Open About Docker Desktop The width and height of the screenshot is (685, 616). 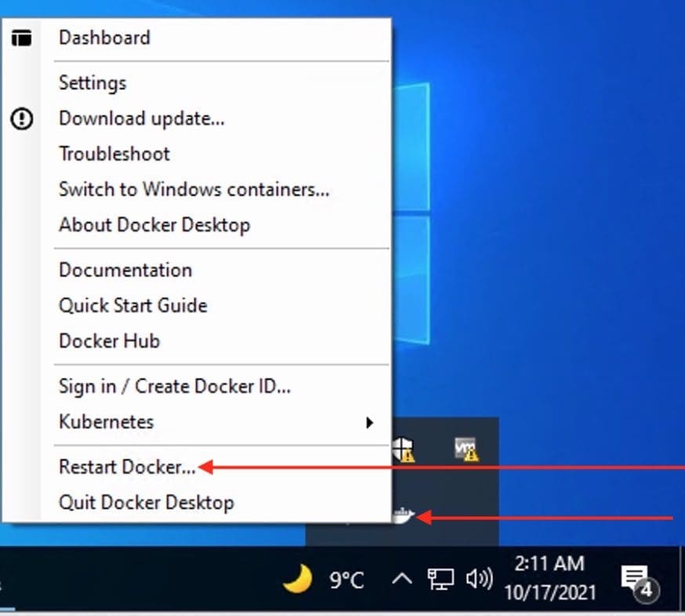(x=154, y=225)
